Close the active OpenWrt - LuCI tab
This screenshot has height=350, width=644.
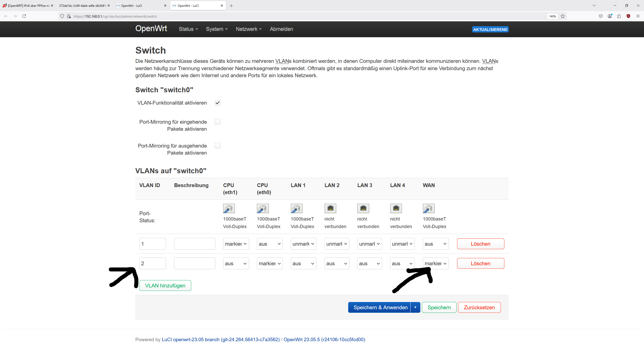(x=222, y=6)
